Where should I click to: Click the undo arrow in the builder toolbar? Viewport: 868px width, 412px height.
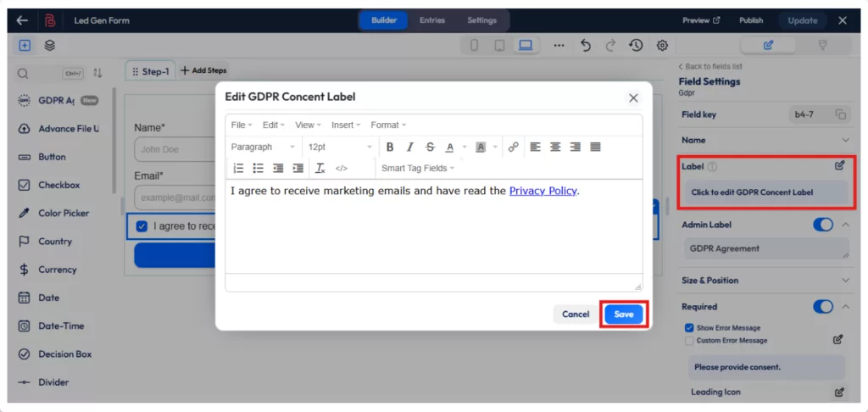pyautogui.click(x=586, y=46)
